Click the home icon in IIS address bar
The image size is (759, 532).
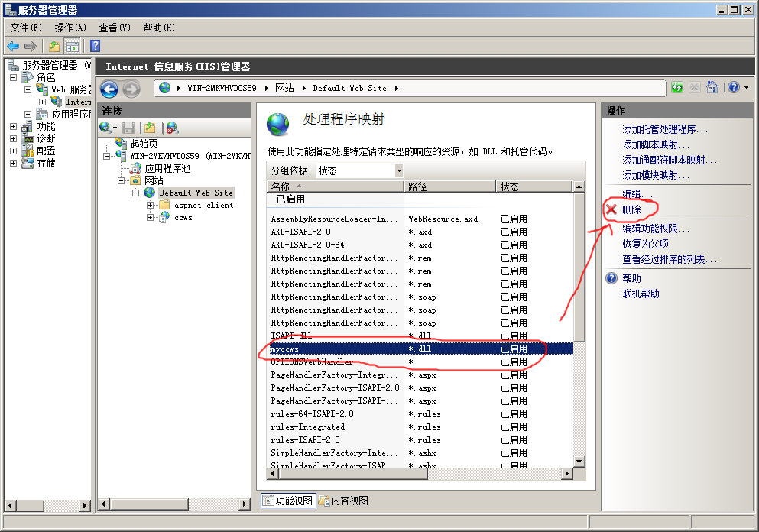[712, 88]
